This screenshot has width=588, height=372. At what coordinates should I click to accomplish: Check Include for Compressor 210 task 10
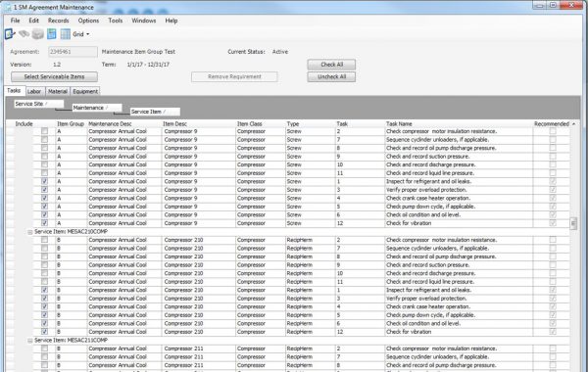[45, 273]
